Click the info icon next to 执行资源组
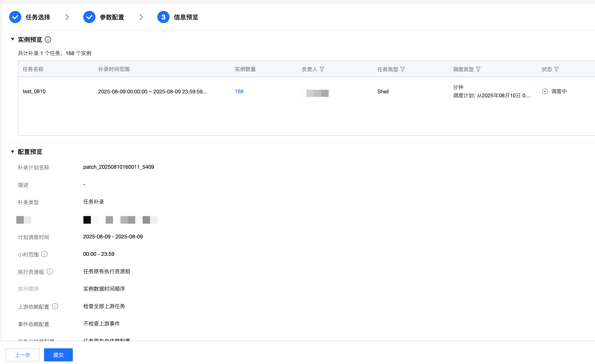This screenshot has width=595, height=364. point(50,271)
